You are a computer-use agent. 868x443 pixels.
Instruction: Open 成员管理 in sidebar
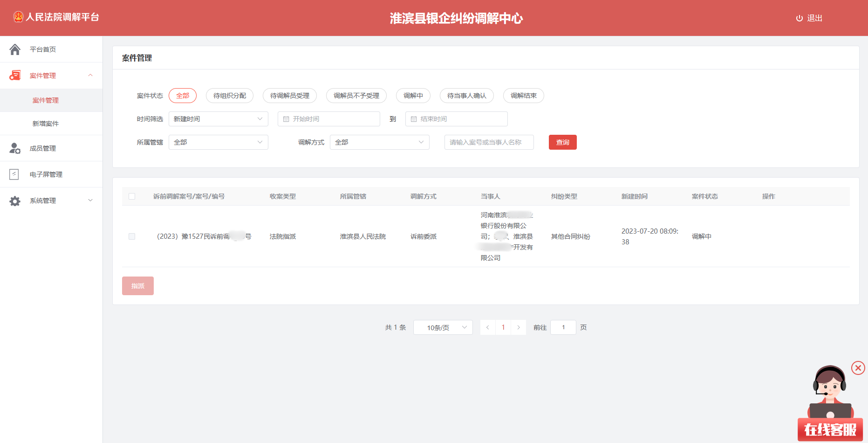51,148
